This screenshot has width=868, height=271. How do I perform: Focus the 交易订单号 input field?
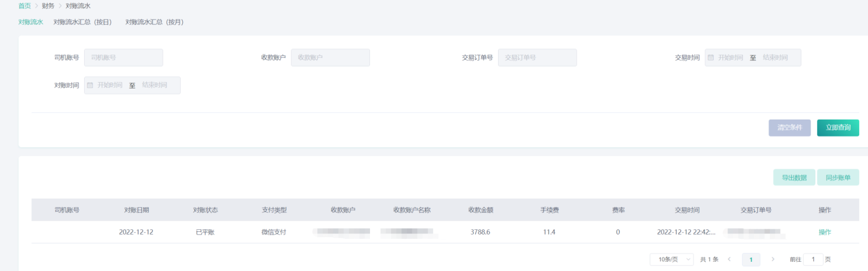[x=537, y=58]
